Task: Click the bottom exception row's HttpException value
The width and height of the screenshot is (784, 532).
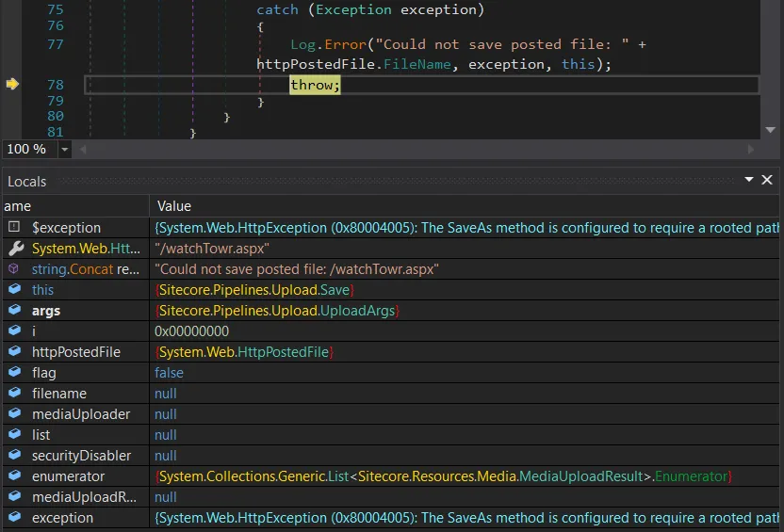Action: click(x=466, y=518)
